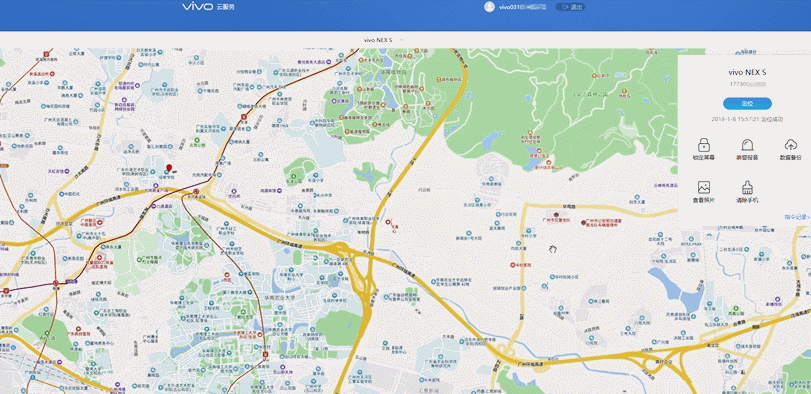Click the clear phone (清除手机) label

click(747, 200)
